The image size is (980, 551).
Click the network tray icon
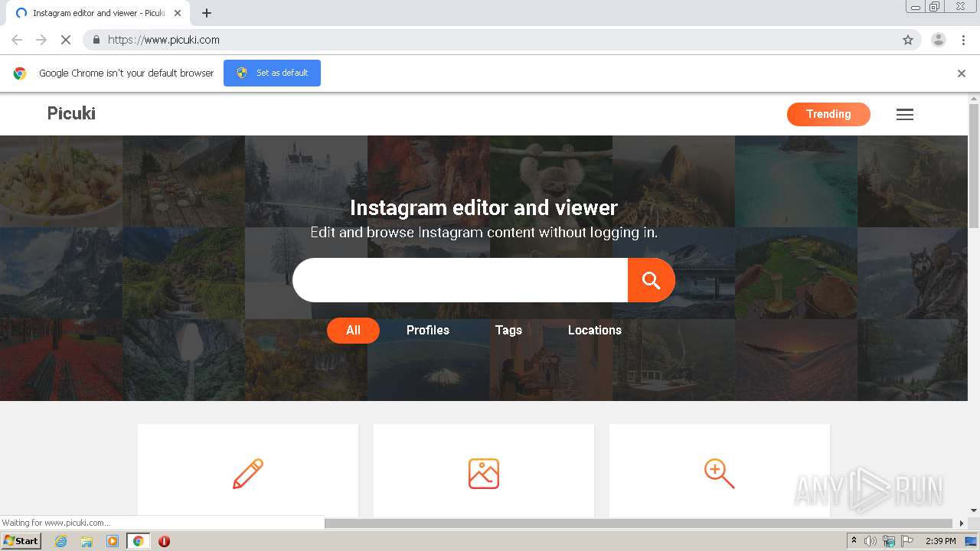[889, 541]
